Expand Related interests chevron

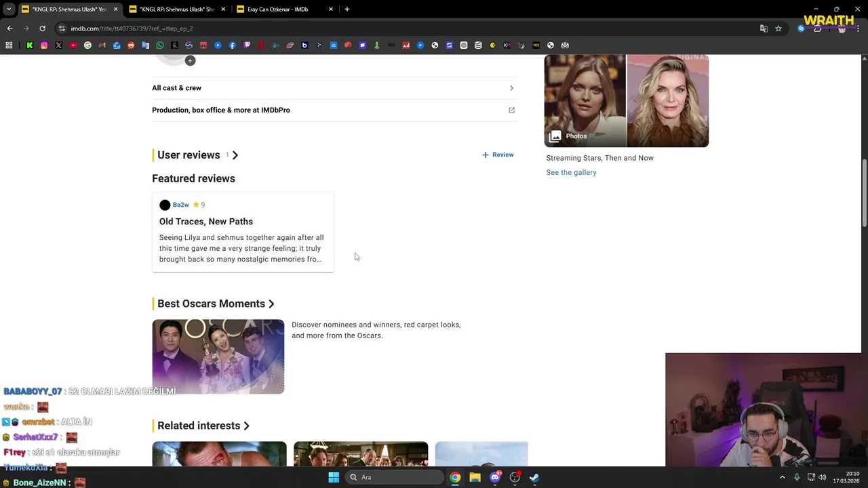[x=246, y=426]
